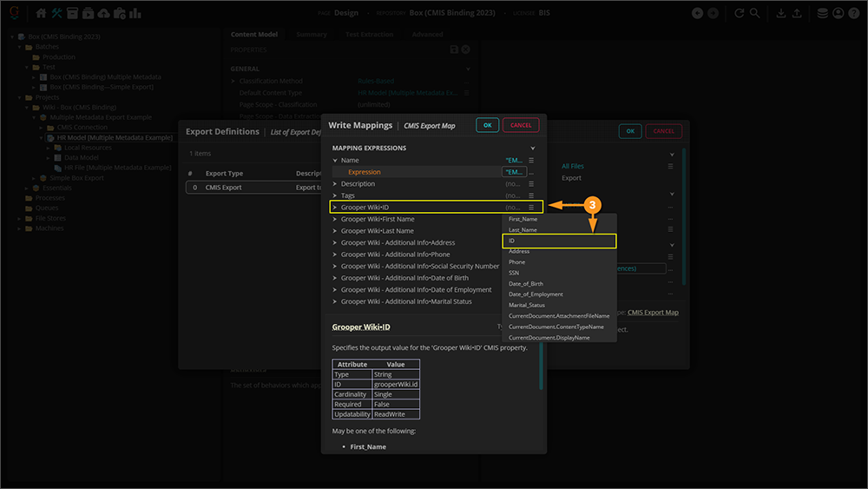Viewport: 868px width, 489px height.
Task: Open hamburger menu on Grooper Wiki•ID row
Action: [x=531, y=208]
